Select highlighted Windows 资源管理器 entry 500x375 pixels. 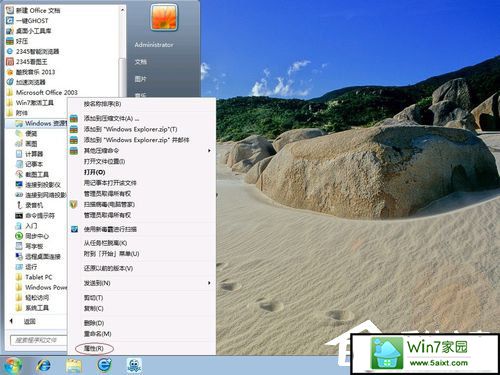point(37,123)
